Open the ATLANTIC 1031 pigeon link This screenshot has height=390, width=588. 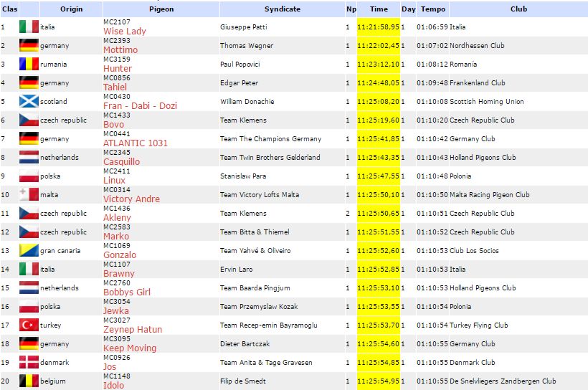click(x=136, y=143)
